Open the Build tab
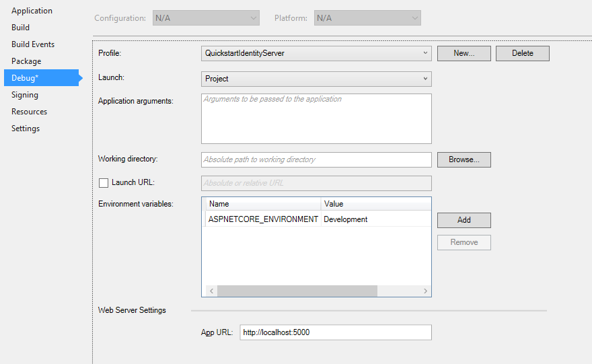This screenshot has height=364, width=592. coord(20,28)
